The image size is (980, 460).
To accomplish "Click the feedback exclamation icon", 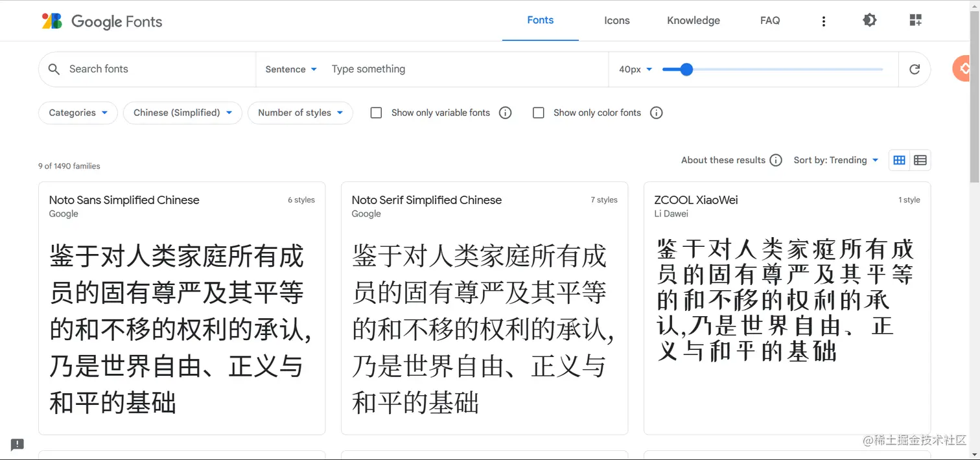I will (17, 444).
